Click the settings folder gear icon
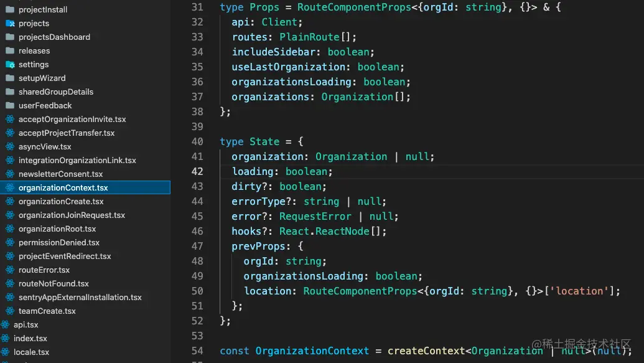This screenshot has width=644, height=363. (x=10, y=64)
